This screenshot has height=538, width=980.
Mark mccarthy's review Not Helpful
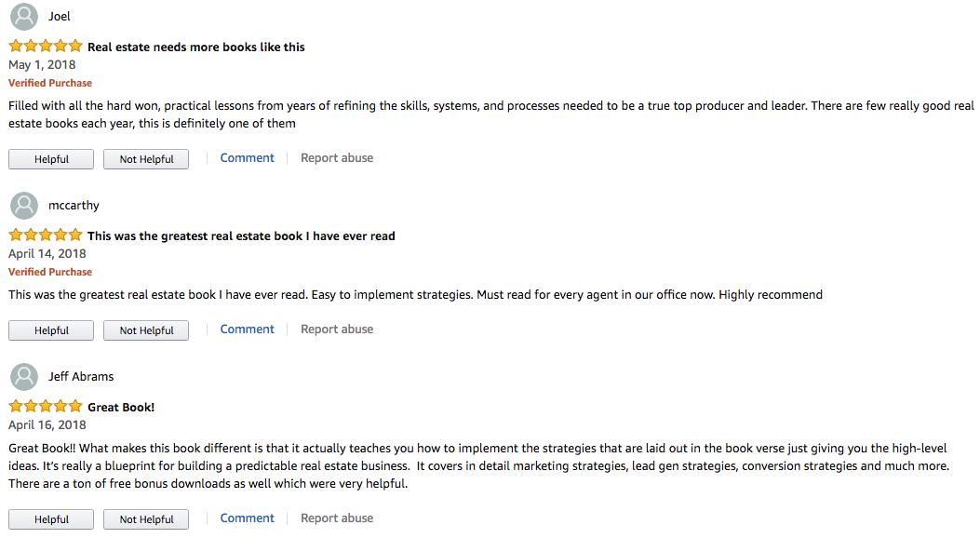click(x=146, y=330)
